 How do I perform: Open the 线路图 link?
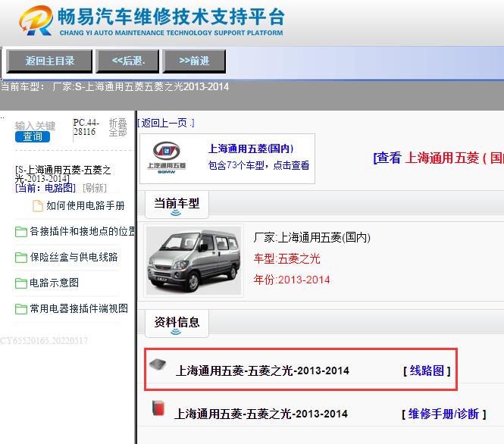[427, 371]
